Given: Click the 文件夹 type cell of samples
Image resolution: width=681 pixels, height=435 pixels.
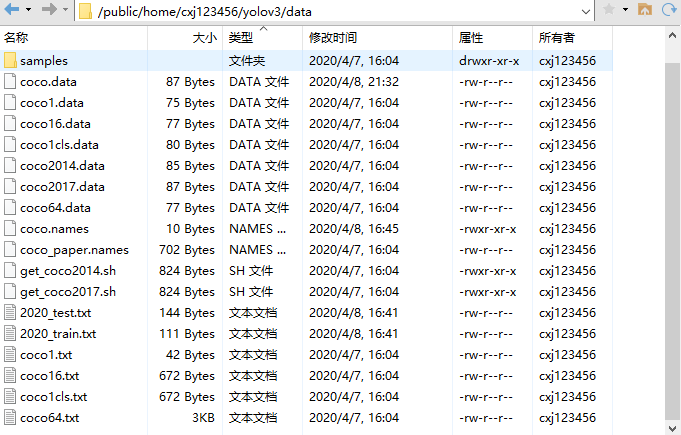Looking at the screenshot, I should click(247, 61).
